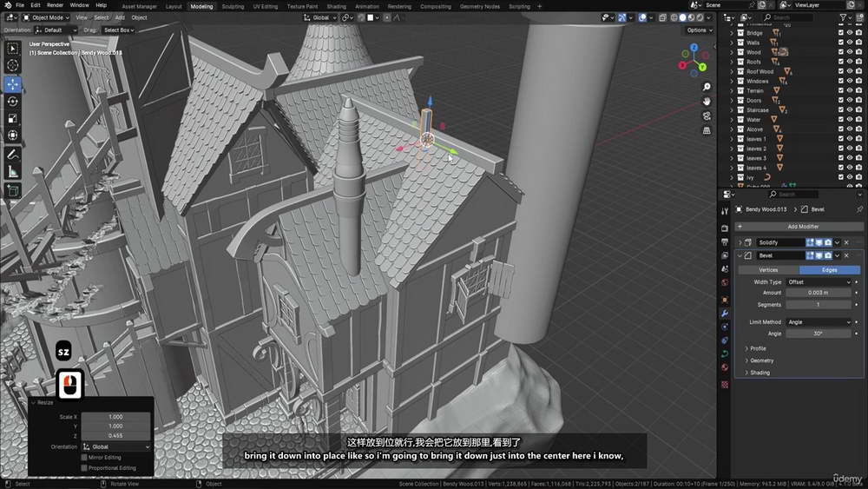Toggle Solidify modifier render visibility
The width and height of the screenshot is (868, 489).
click(828, 242)
